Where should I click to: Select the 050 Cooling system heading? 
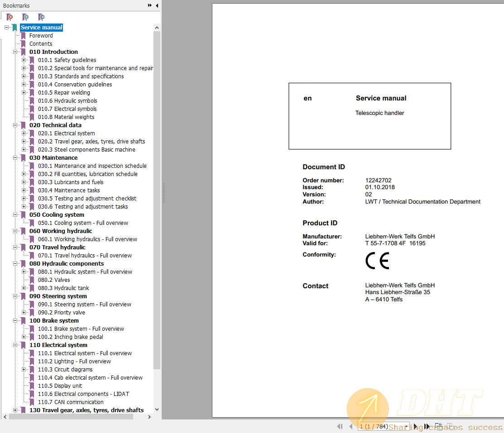coord(57,215)
